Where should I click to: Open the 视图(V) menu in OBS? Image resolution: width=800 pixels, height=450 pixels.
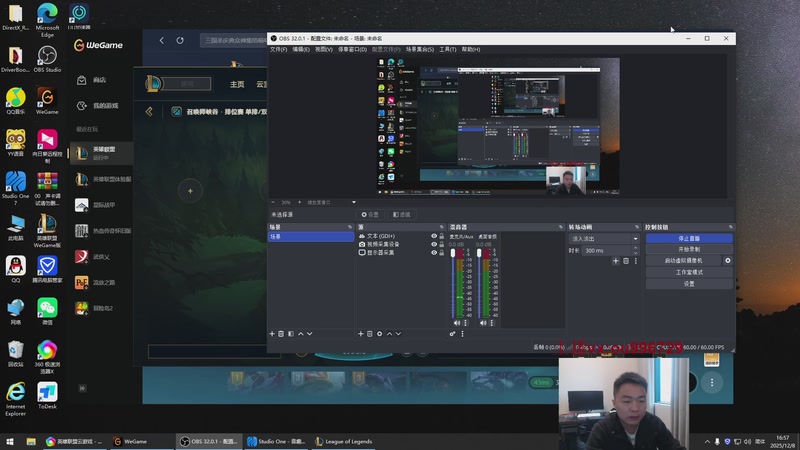[324, 49]
